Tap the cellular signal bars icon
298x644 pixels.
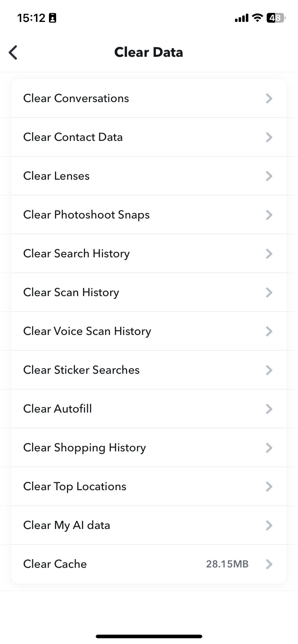(241, 18)
